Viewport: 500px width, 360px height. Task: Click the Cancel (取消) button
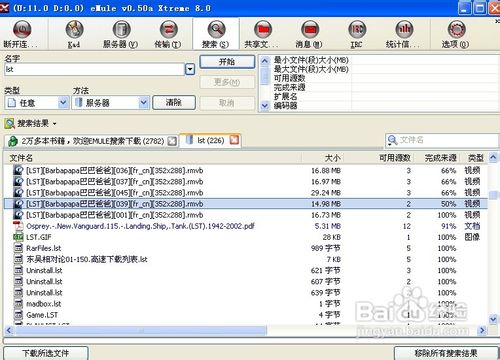coord(227,103)
